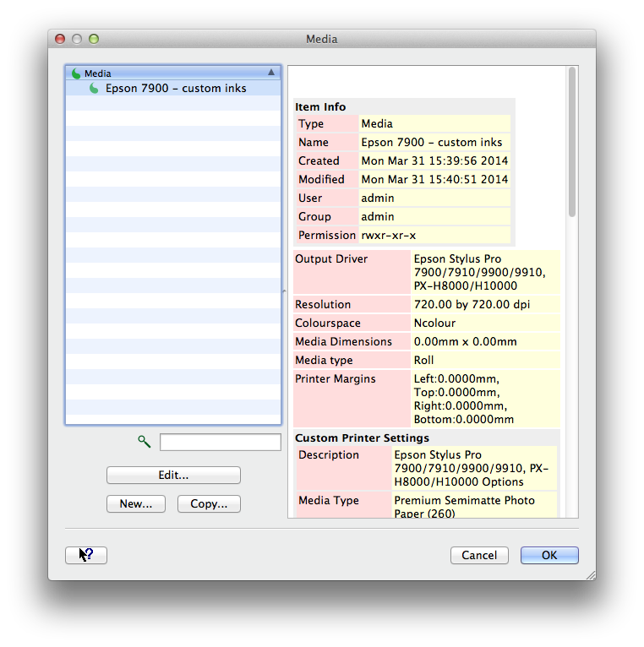Click the User value admin
644x647 pixels.
[x=378, y=198]
